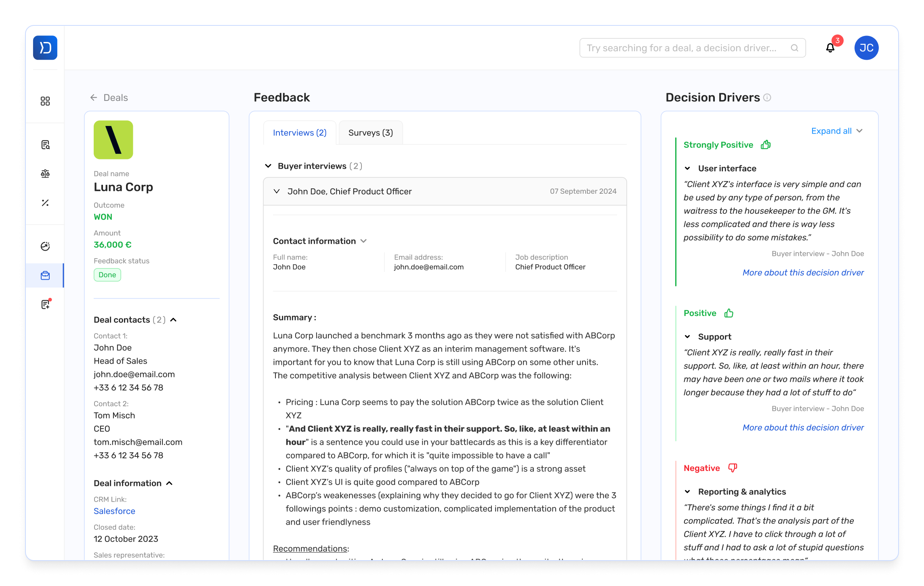Focus the deal search field
The image size is (924, 586).
point(693,48)
